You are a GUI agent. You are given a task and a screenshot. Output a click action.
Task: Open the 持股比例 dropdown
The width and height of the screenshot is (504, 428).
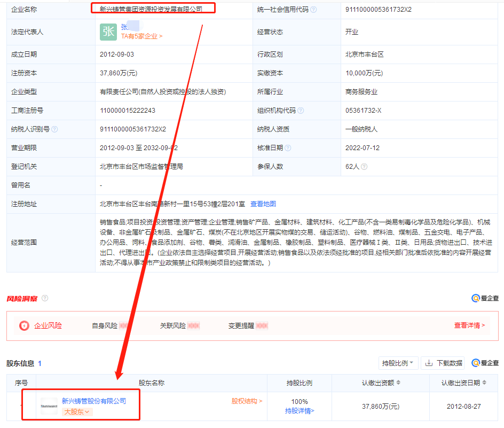click(x=398, y=363)
